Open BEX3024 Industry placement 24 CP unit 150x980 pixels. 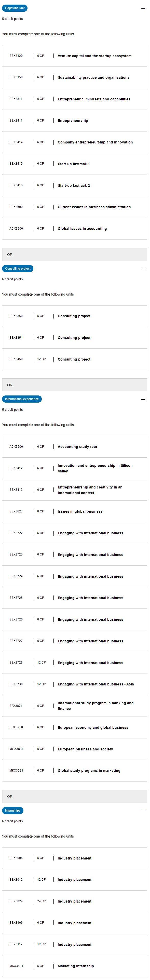74,902
